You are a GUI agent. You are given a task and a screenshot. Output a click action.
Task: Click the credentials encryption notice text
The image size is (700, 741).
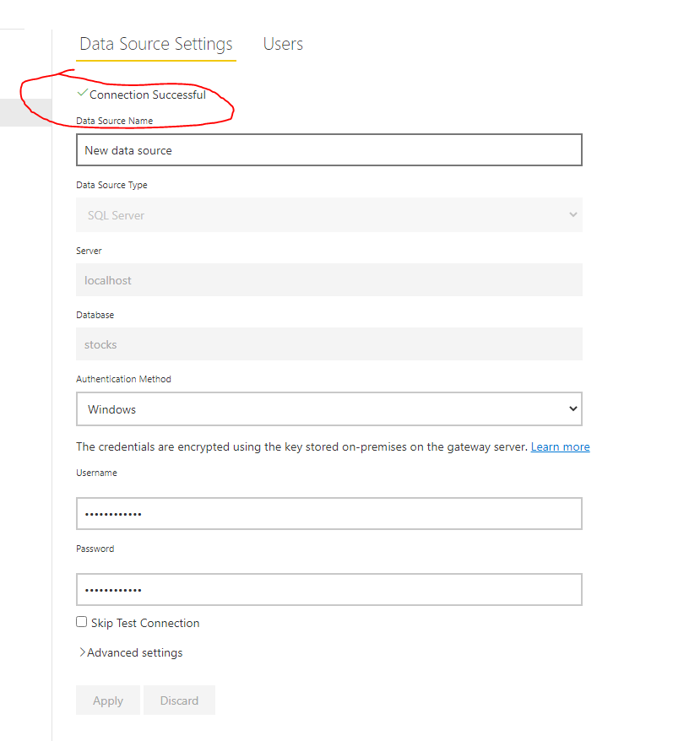coord(301,446)
